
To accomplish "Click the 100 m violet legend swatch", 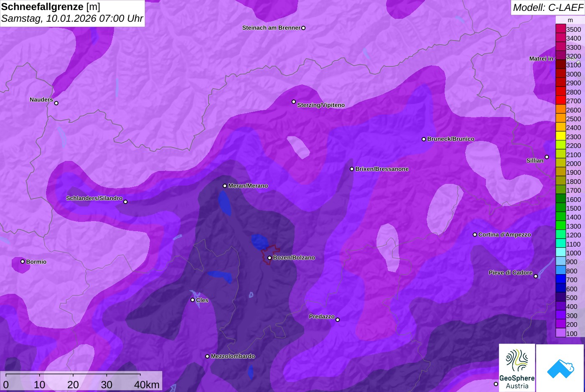I will [x=561, y=333].
